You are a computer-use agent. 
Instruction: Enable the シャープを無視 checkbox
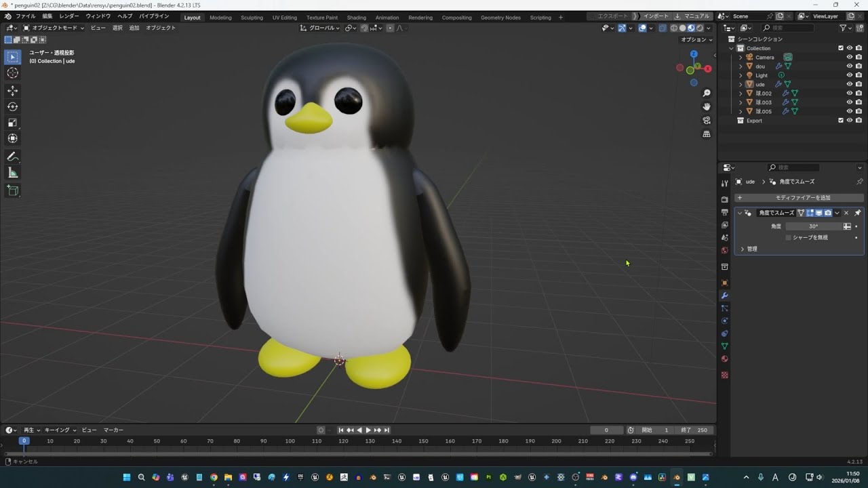[788, 237]
